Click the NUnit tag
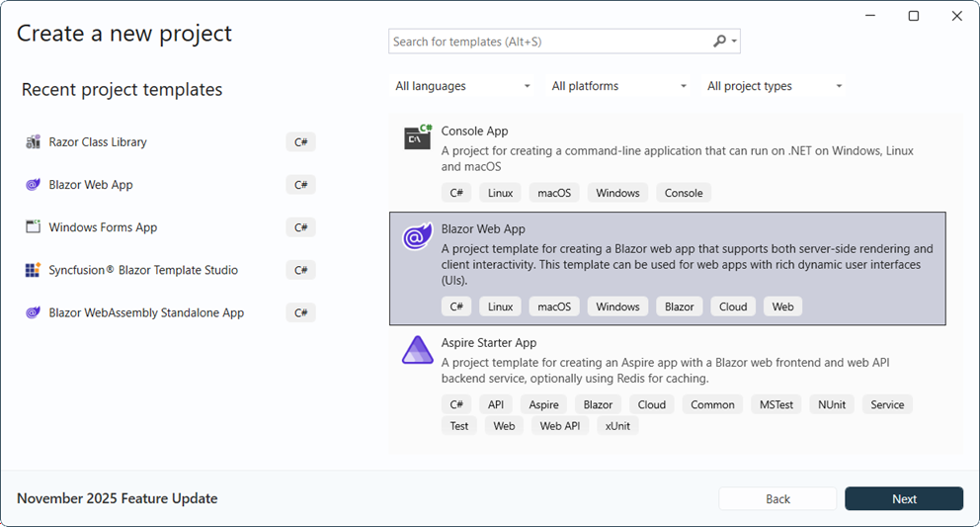Image resolution: width=980 pixels, height=527 pixels. 831,404
